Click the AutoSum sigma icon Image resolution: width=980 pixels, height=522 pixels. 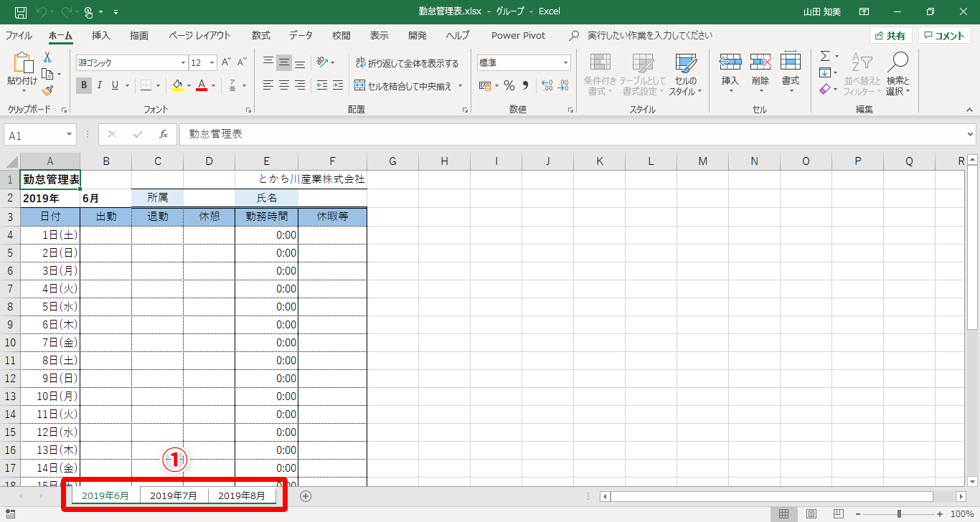point(825,56)
